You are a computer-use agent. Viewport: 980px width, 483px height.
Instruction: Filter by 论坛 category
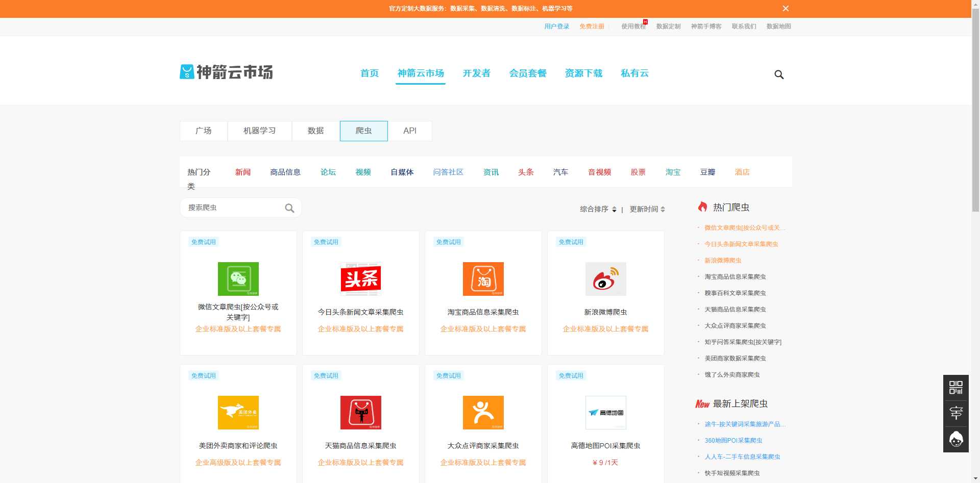(328, 172)
